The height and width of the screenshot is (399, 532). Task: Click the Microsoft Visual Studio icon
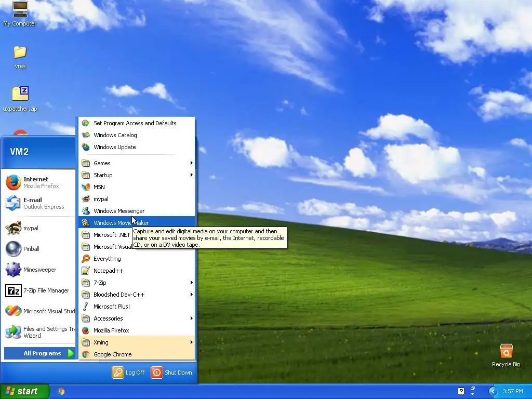pos(13,311)
